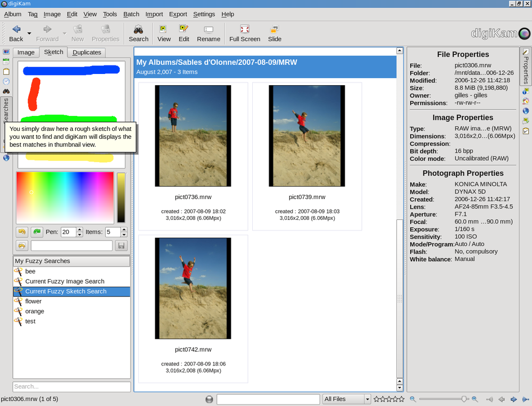Enter Full Screen mode
532x406 pixels.
[x=245, y=33]
